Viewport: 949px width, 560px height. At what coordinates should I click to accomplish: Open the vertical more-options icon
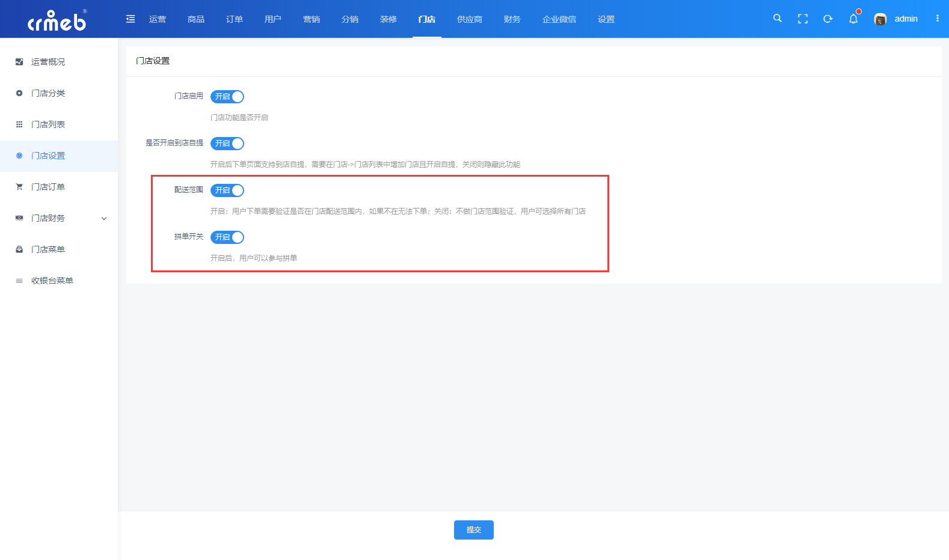[937, 19]
